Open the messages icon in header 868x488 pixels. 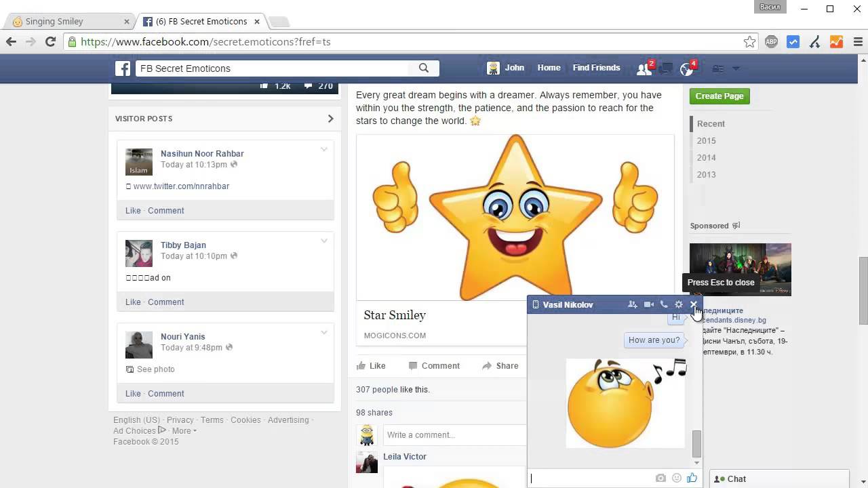coord(667,68)
